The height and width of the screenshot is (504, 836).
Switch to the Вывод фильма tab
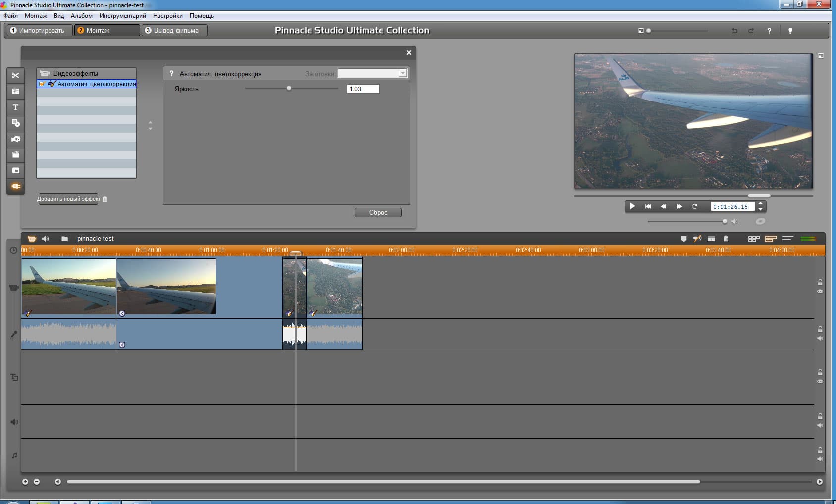click(x=175, y=31)
